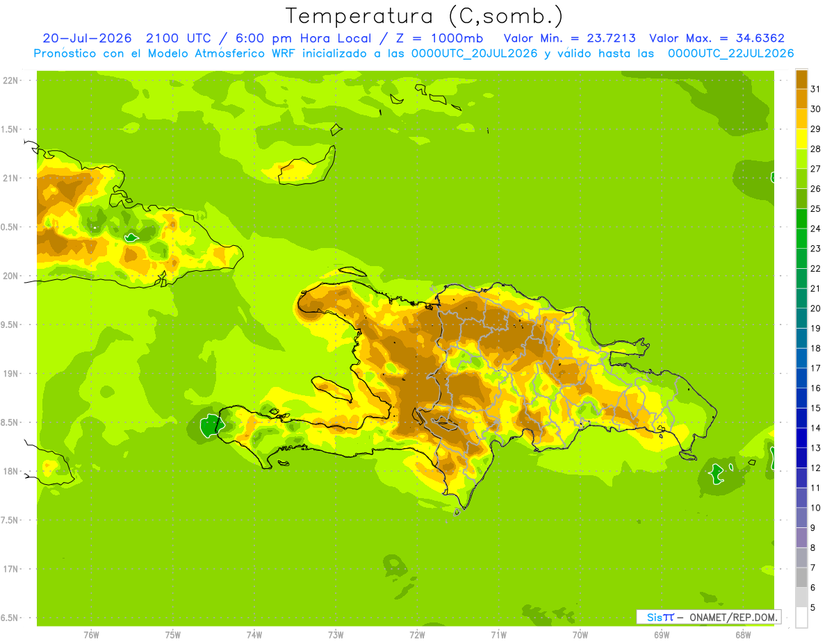Click the "73W" longitude label
The height and width of the screenshot is (644, 834).
point(336,635)
